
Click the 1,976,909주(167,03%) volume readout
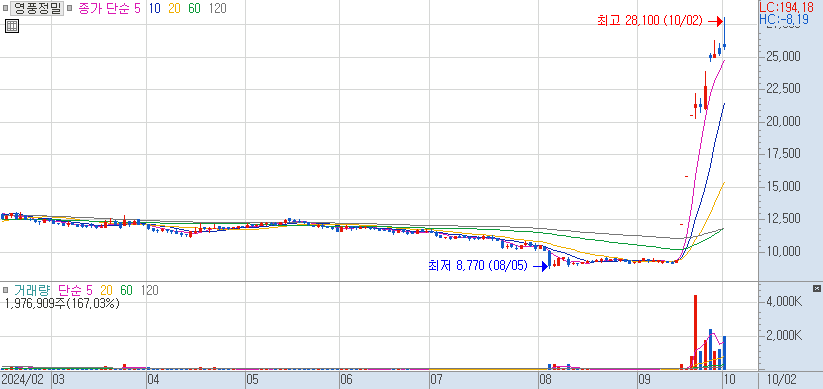click(61, 303)
